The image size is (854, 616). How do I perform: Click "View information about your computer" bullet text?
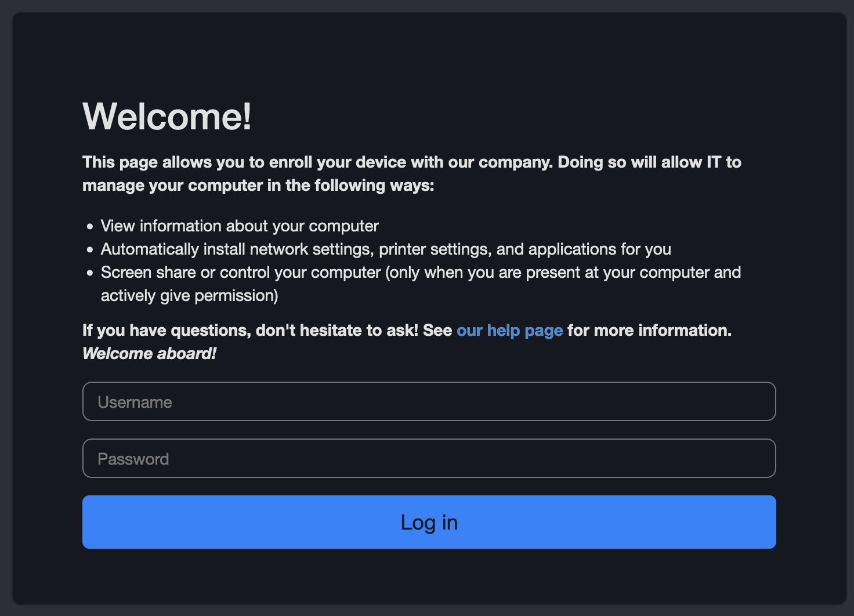240,226
